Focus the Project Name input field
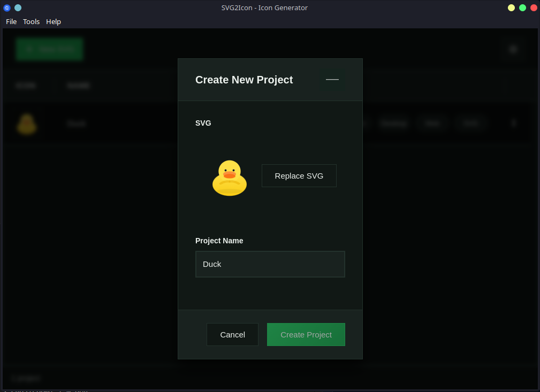Viewport: 540px width, 392px height. coord(270,264)
